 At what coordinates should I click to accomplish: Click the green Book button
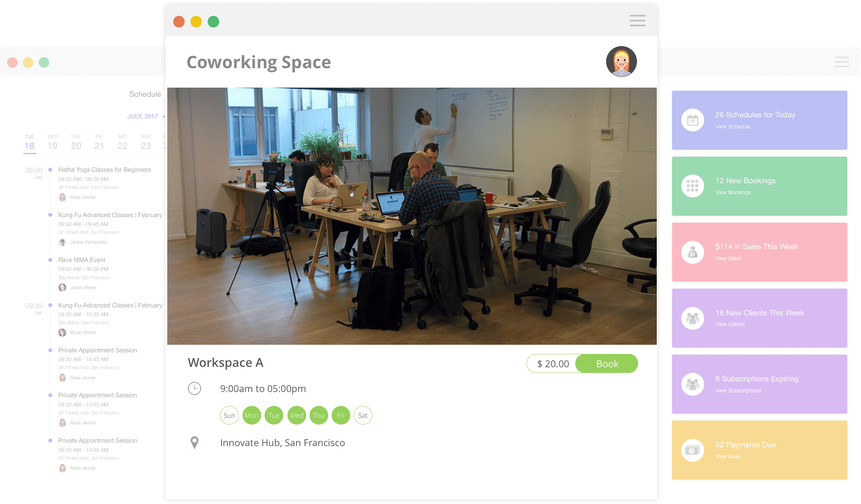coord(607,364)
